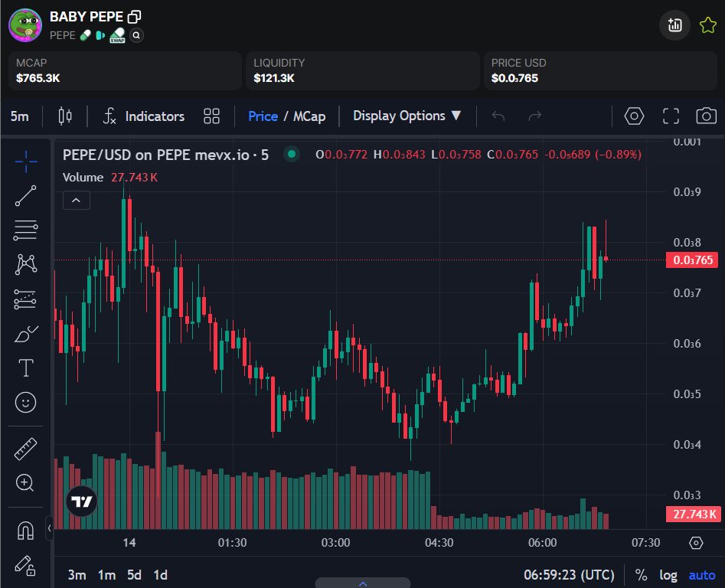Click the current price label 0.0₃765
725x588 pixels.
click(692, 260)
